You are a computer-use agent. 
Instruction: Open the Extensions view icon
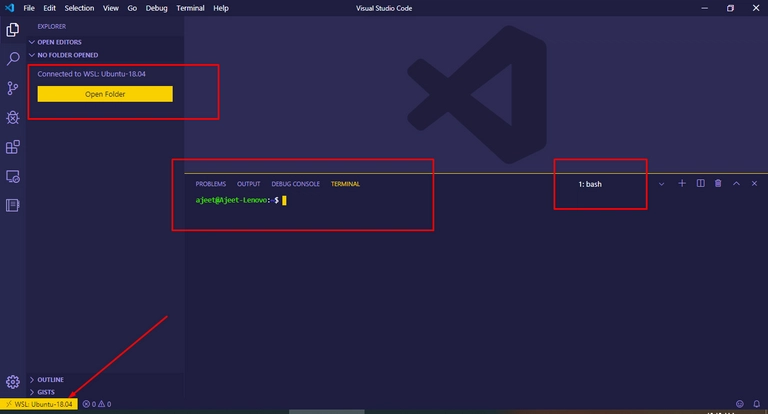(x=13, y=147)
